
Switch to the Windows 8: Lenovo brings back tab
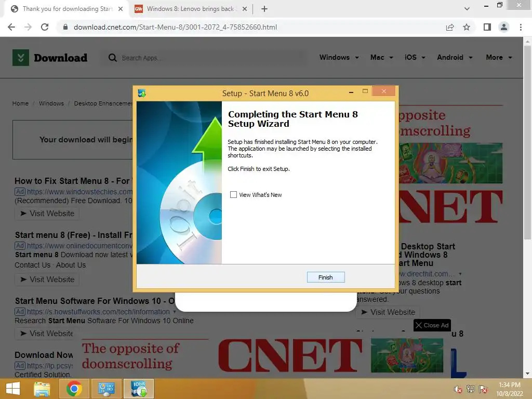click(191, 9)
